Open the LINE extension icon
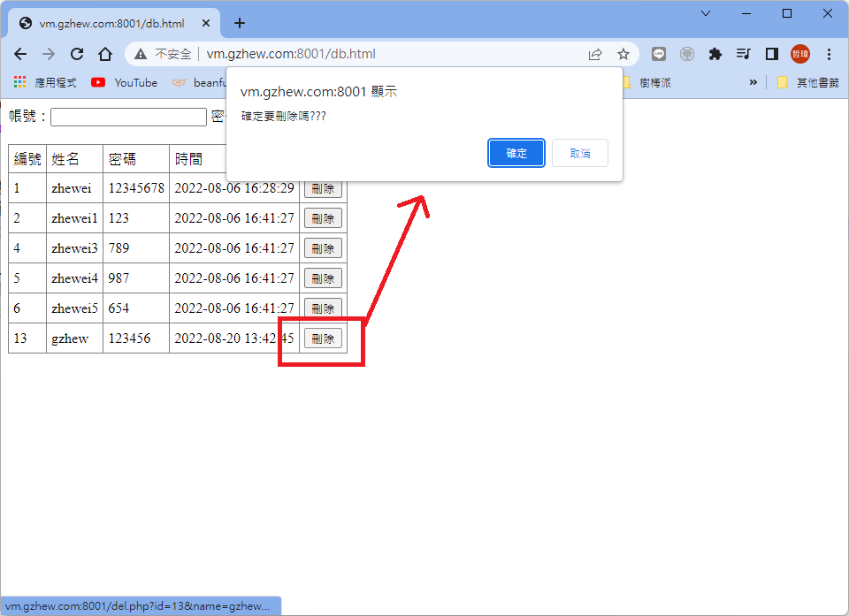This screenshot has height=616, width=849. point(659,54)
